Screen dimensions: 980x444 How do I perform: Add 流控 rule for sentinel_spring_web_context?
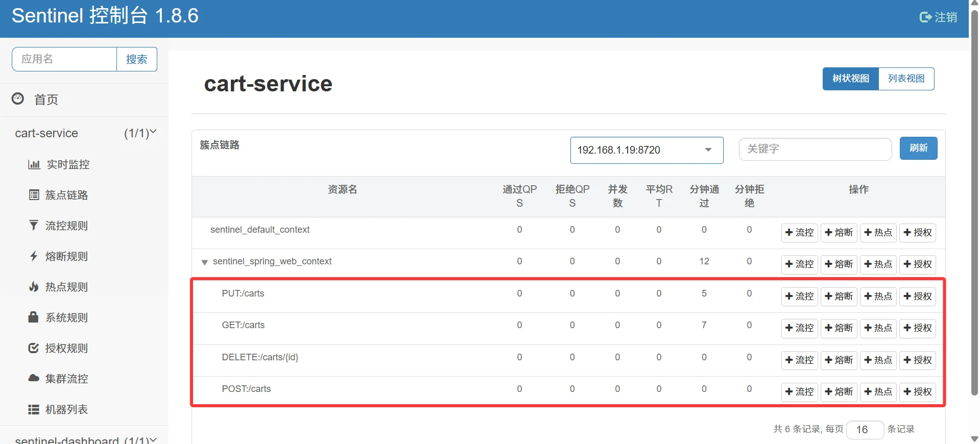pyautogui.click(x=800, y=264)
